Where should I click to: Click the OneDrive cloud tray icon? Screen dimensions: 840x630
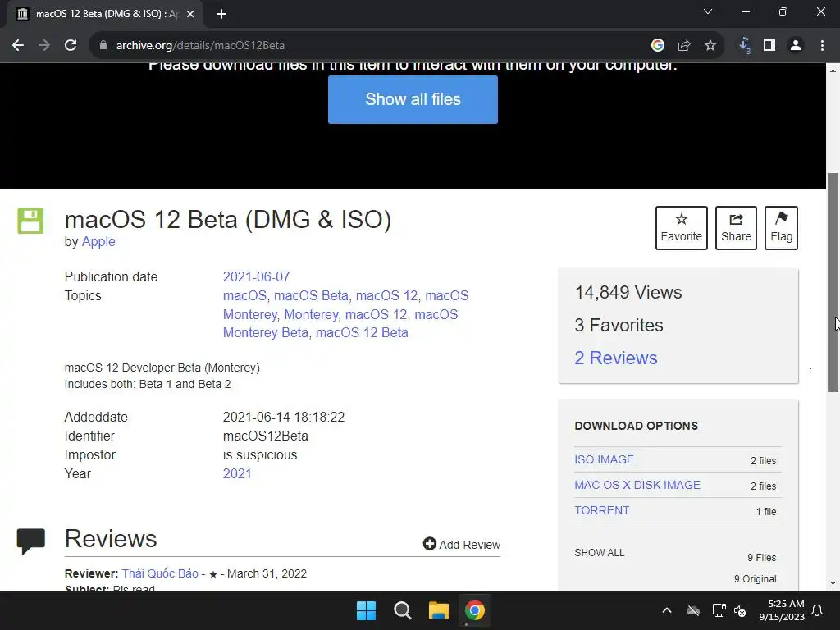pyautogui.click(x=693, y=610)
